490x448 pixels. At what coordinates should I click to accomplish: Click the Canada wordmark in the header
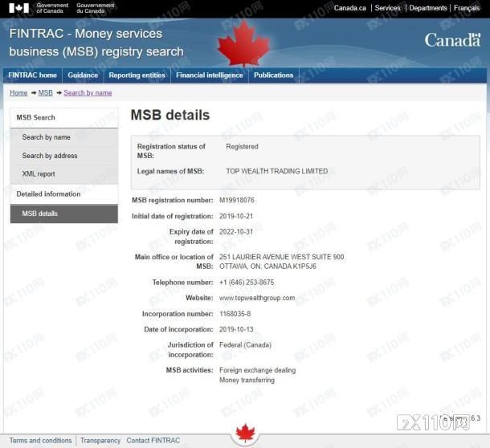point(452,40)
